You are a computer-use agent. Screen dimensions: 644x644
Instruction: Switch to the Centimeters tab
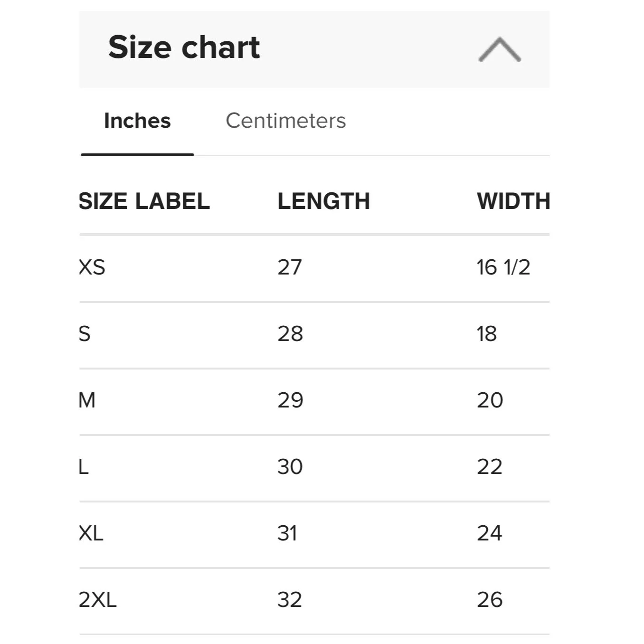(285, 121)
